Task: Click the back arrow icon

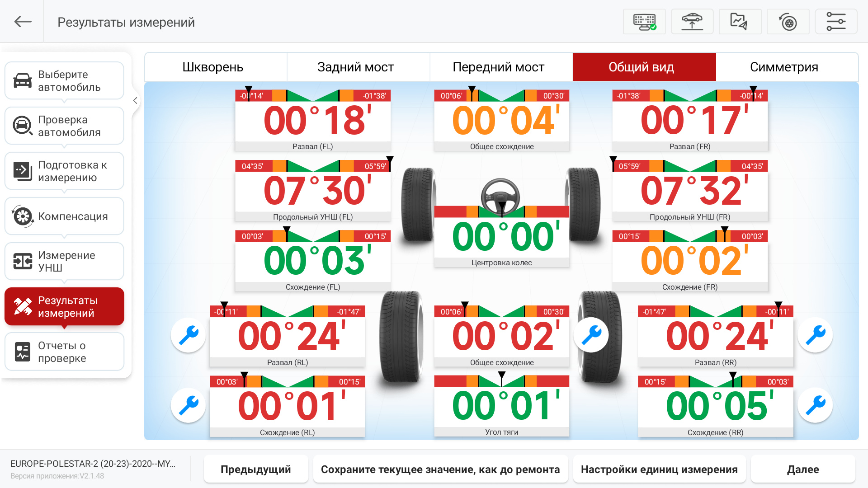Action: tap(23, 22)
